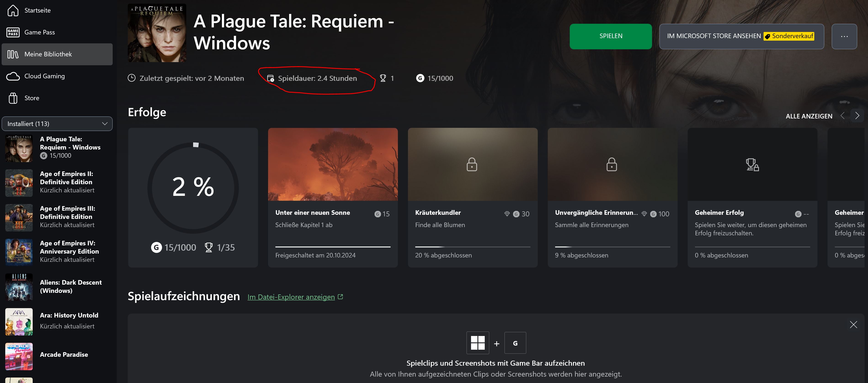Image resolution: width=868 pixels, height=383 pixels.
Task: Click the lock icon on Unvergängliche Erinnerungen card
Action: tap(612, 164)
